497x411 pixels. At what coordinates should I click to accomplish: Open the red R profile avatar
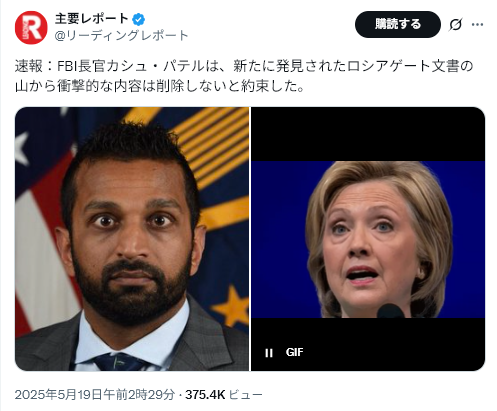(x=31, y=27)
